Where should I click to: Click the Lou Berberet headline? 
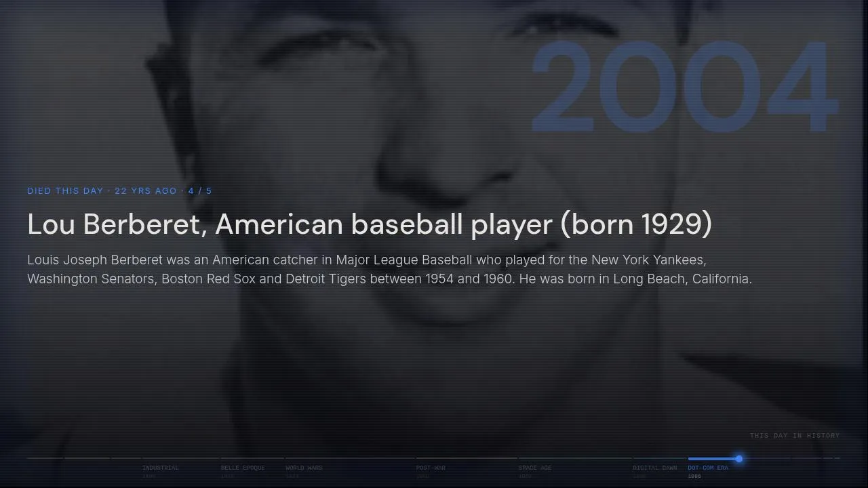click(370, 224)
